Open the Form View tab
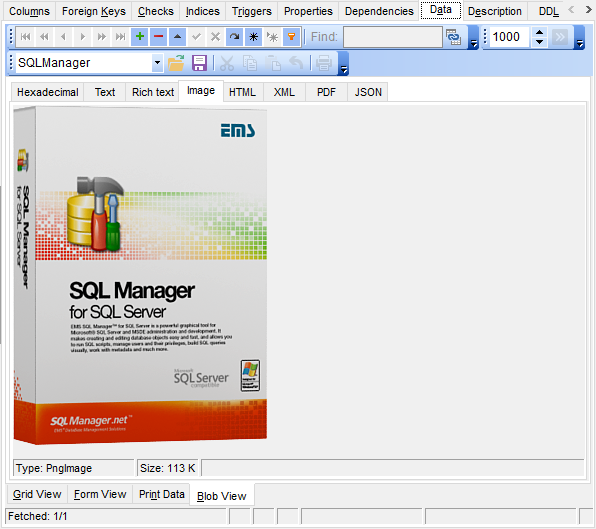Screen dimensions: 596x529 (100, 494)
